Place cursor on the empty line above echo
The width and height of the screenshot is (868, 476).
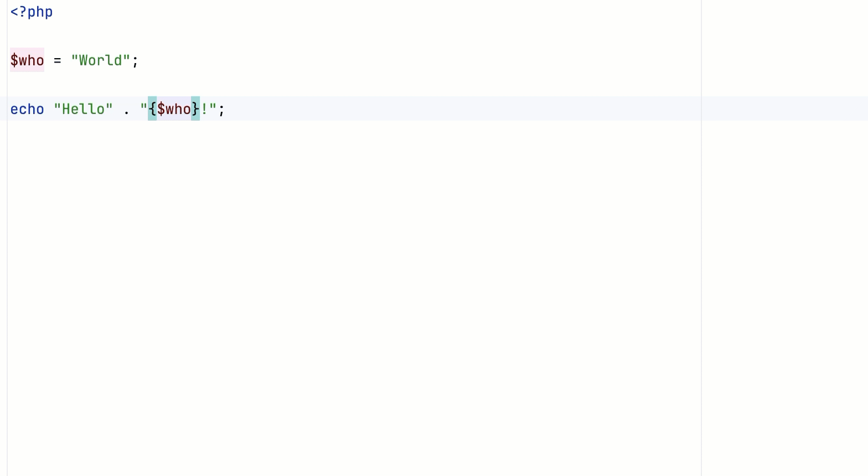354,85
